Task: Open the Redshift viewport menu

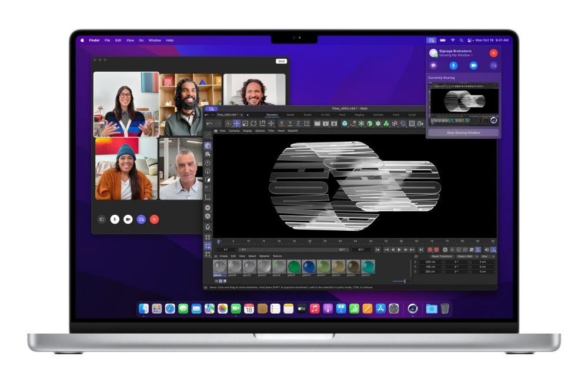Action: [x=293, y=131]
